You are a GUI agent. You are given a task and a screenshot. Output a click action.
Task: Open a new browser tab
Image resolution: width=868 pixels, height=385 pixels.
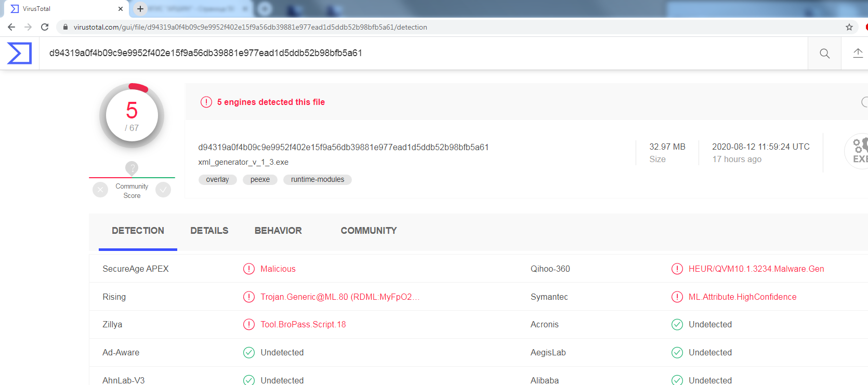coord(140,9)
